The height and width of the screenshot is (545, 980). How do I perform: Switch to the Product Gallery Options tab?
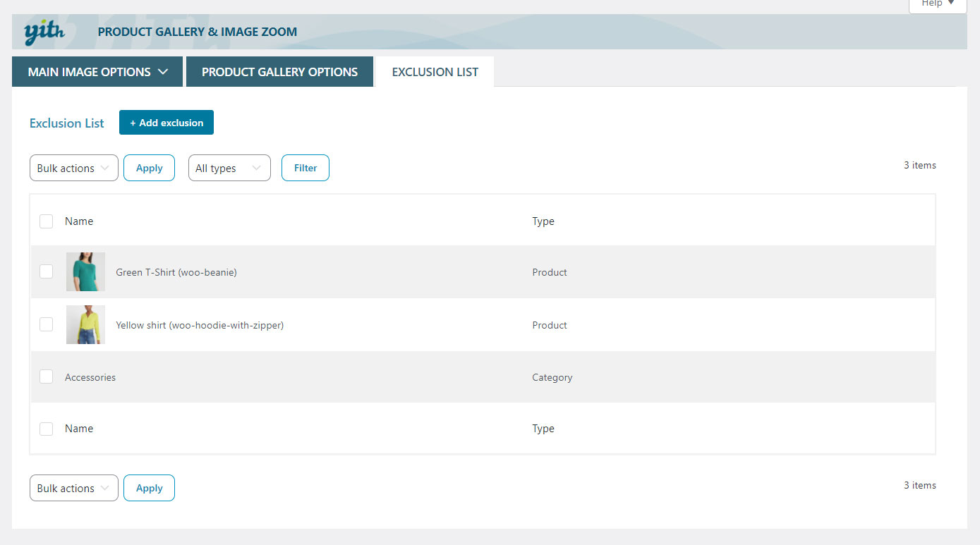tap(279, 72)
